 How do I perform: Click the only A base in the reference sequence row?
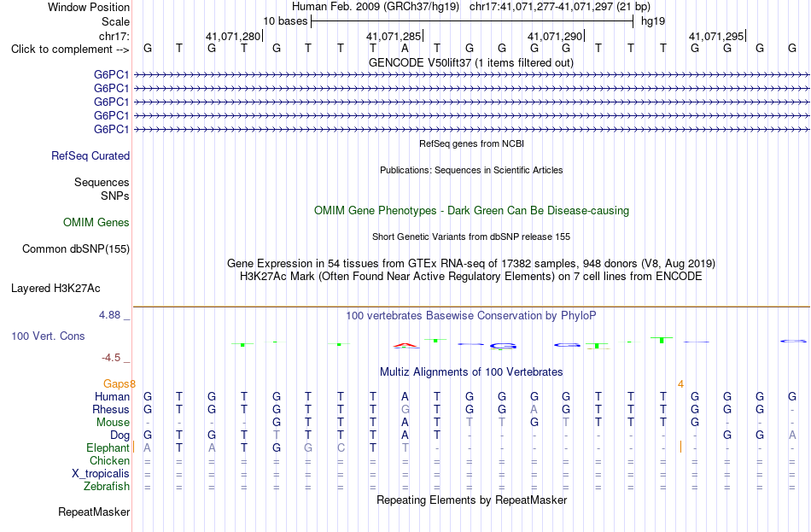pyautogui.click(x=405, y=48)
